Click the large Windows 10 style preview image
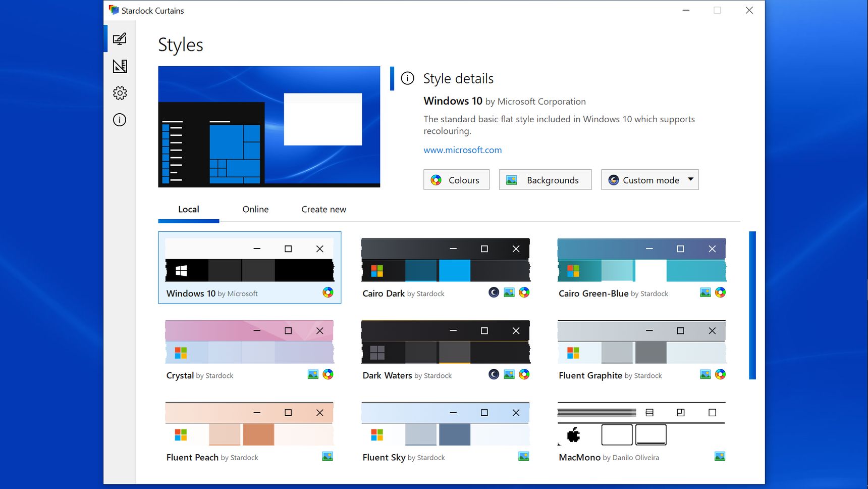This screenshot has height=489, width=868. [x=269, y=127]
